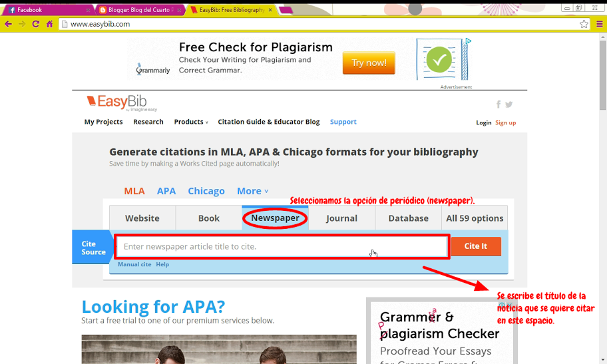Open the Looking for APA? heading
This screenshot has width=607, height=364.
tap(153, 307)
